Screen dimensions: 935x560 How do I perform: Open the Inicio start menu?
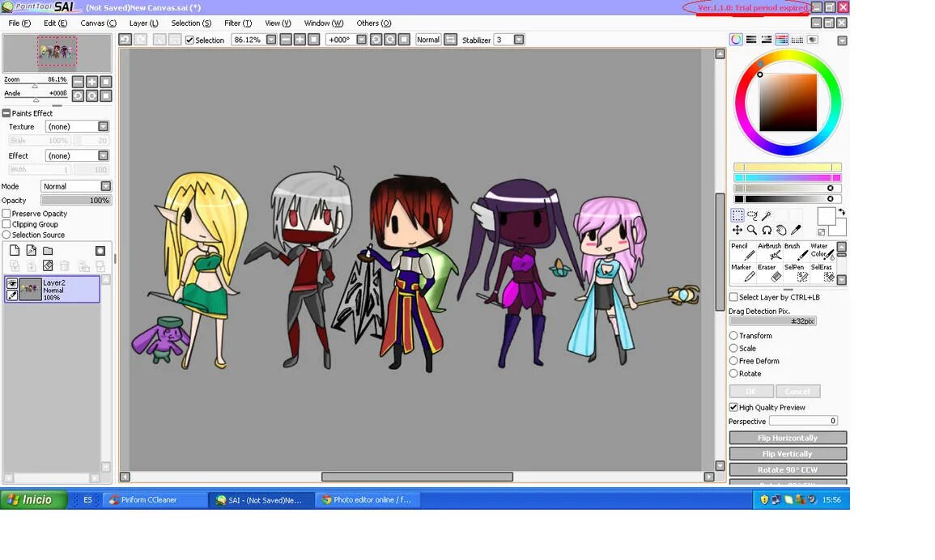pos(33,500)
